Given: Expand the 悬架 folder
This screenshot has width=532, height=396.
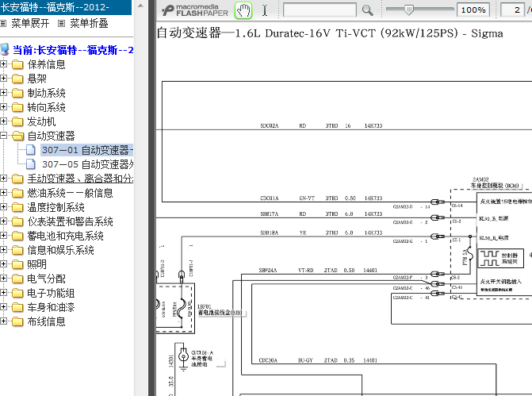Looking at the screenshot, I should [x=3, y=78].
